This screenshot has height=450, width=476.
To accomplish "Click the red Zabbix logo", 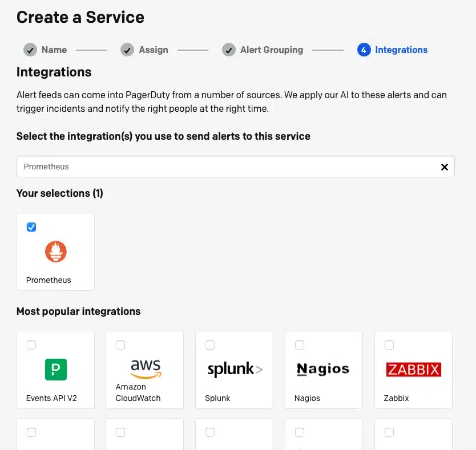I will 413,369.
